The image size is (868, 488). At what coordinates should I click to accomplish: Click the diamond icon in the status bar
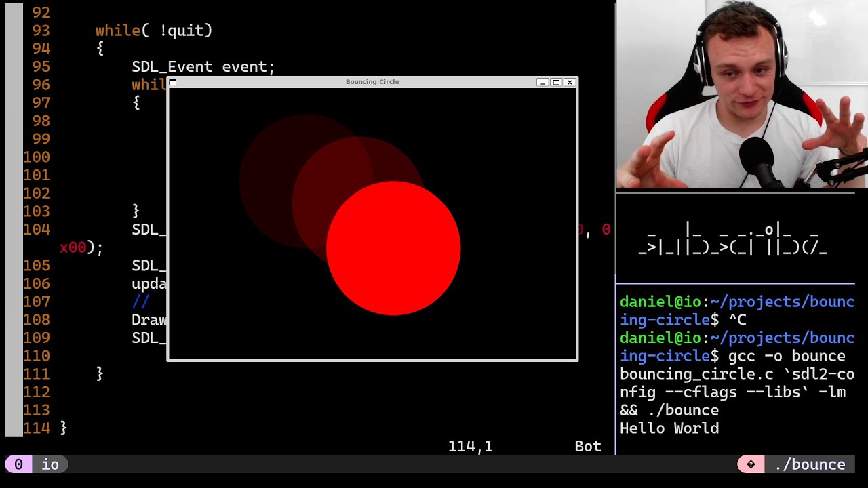pyautogui.click(x=751, y=464)
